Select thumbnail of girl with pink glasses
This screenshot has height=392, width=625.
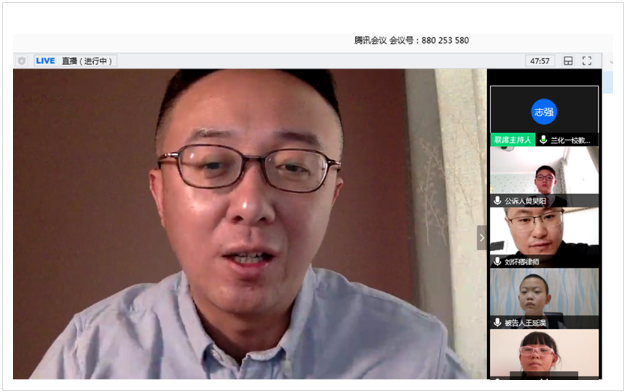544,354
